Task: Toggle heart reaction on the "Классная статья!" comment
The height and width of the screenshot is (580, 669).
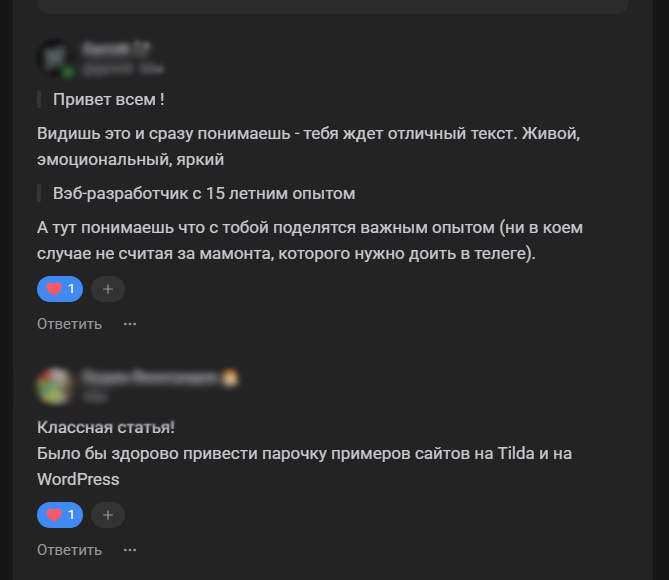Action: click(61, 515)
